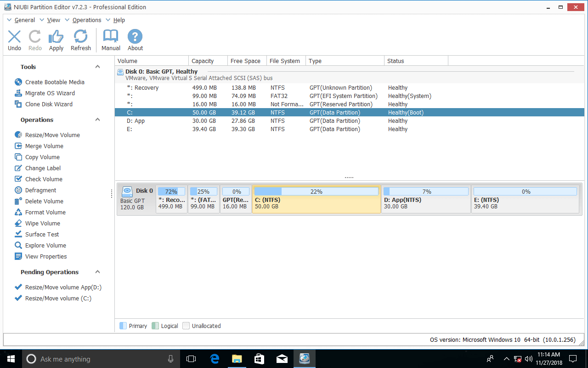The height and width of the screenshot is (368, 588).
Task: Open the View menu
Action: tap(54, 20)
